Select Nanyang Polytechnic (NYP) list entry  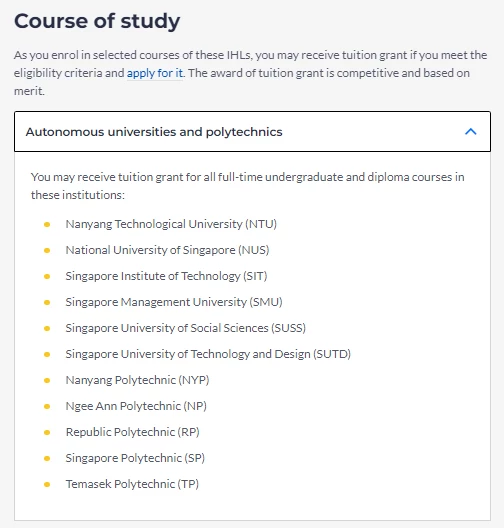point(137,380)
